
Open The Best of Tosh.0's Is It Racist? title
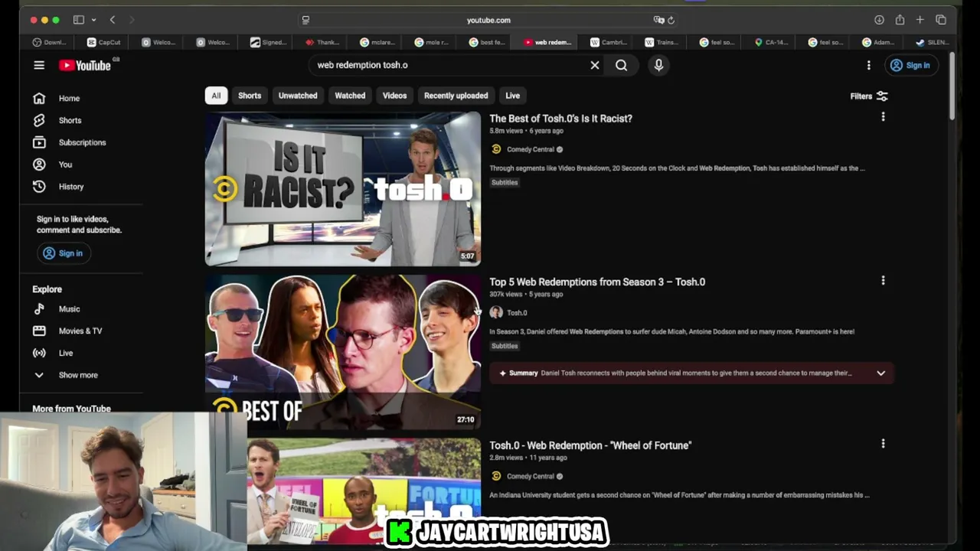coord(561,119)
